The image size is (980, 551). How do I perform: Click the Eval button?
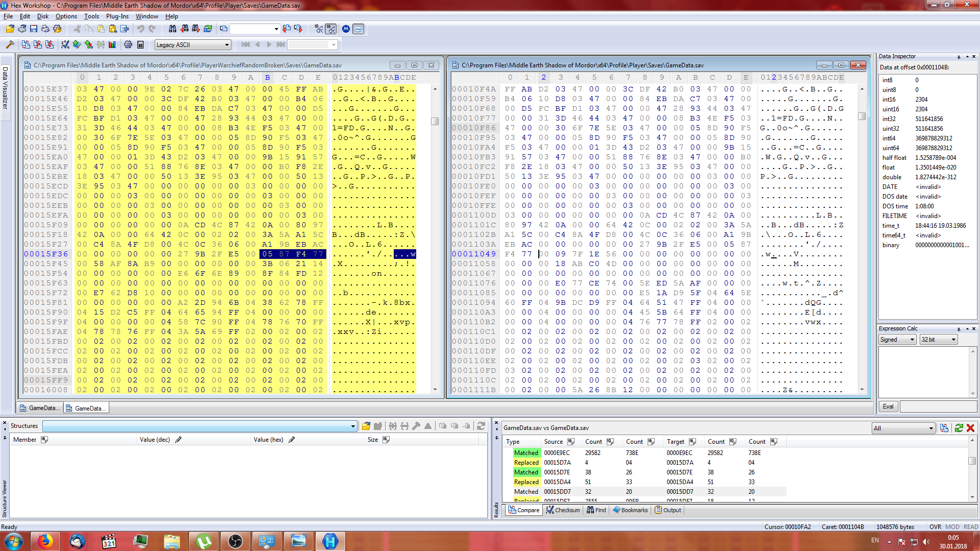point(889,406)
